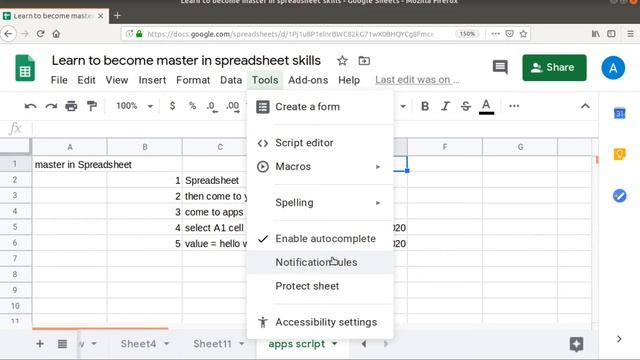
Task: Open Google Calendar side panel icon
Action: click(620, 113)
